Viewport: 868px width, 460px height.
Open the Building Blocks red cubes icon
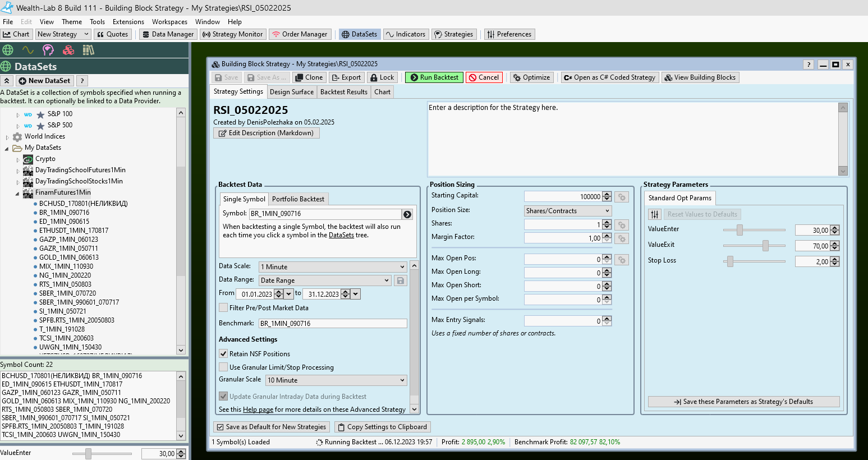click(68, 50)
